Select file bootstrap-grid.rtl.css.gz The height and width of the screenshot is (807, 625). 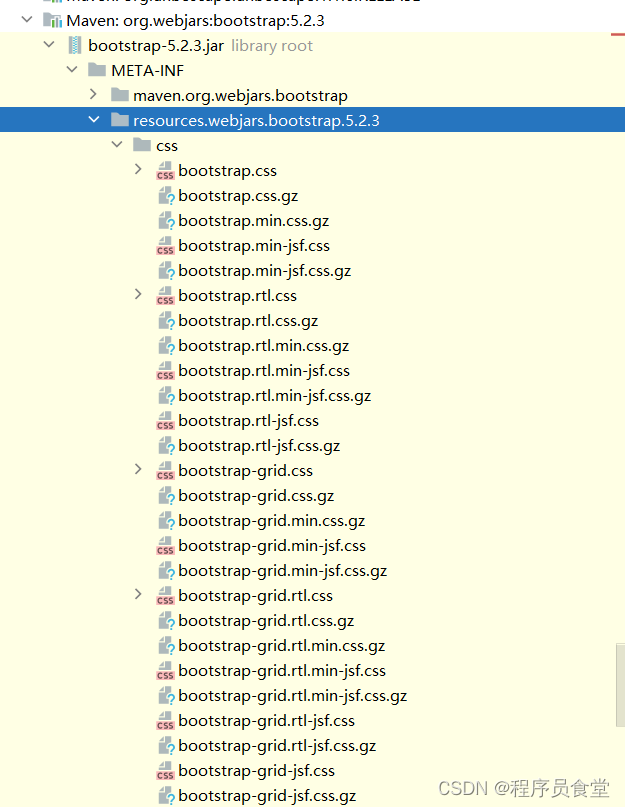tap(266, 621)
